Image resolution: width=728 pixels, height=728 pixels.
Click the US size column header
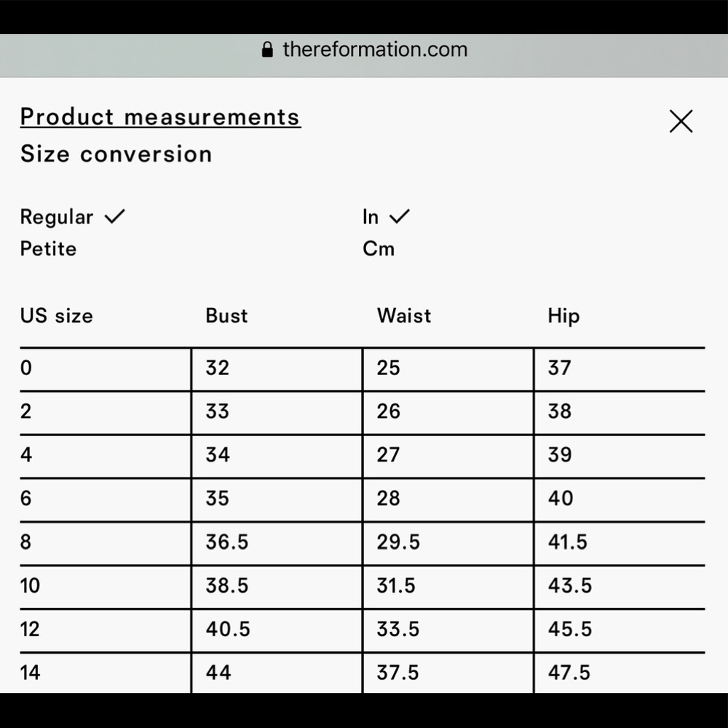57,316
